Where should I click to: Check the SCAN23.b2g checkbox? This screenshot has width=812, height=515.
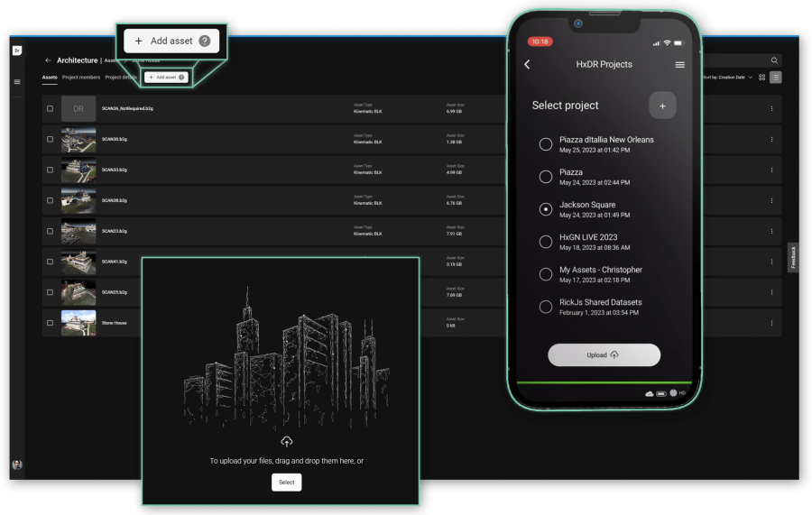[51, 231]
